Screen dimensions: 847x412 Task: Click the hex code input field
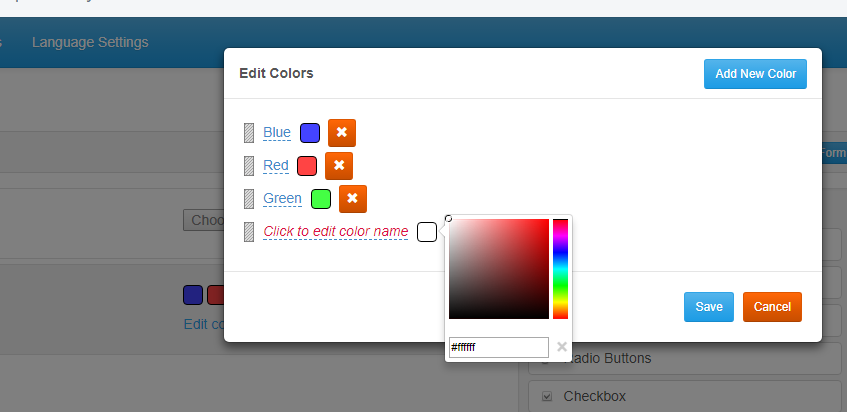pos(499,347)
